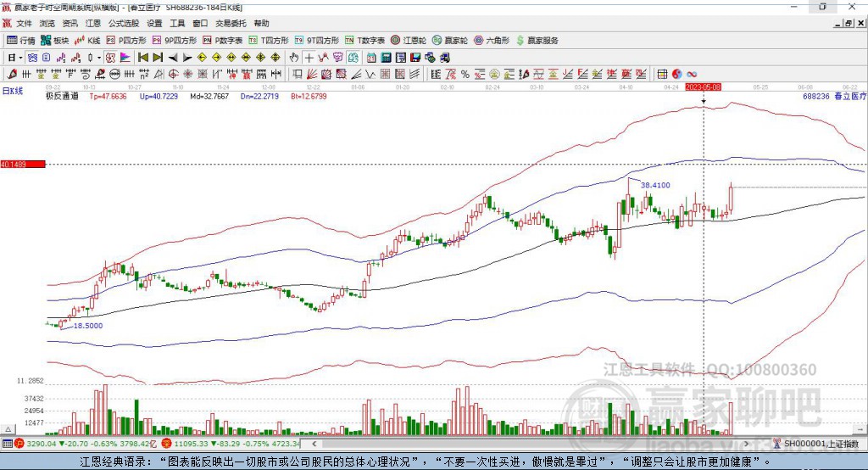Open the calculator icon

click(x=386, y=58)
